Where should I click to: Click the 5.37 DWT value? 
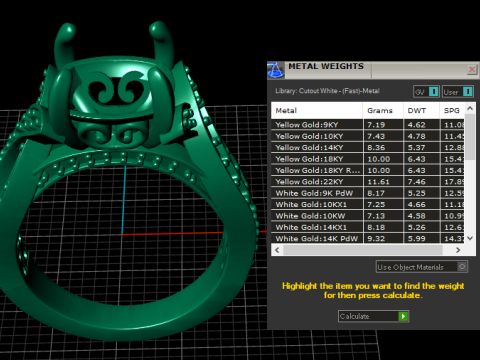pos(416,147)
